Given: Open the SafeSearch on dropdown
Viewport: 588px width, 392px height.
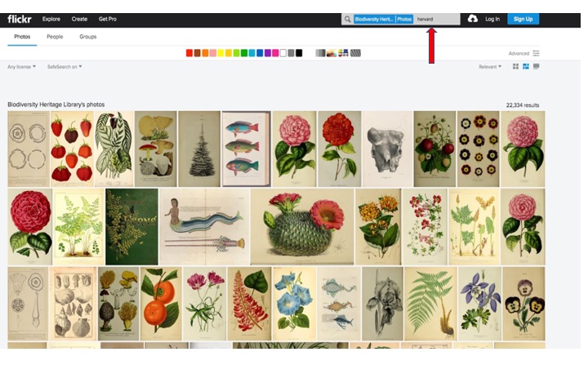Looking at the screenshot, I should [x=65, y=66].
